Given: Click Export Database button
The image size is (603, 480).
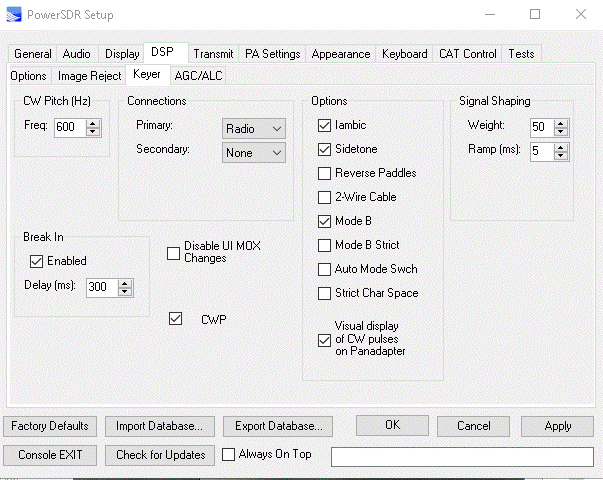Looking at the screenshot, I should tap(278, 426).
